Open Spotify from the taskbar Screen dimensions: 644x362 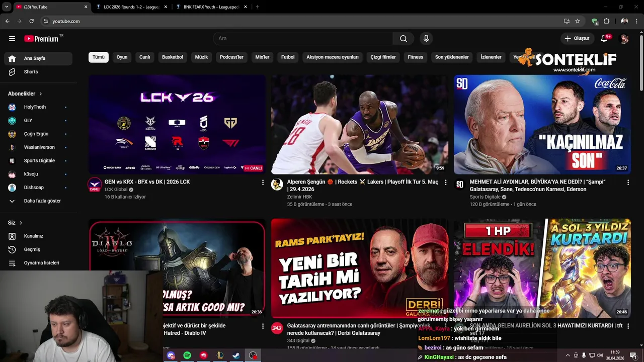pyautogui.click(x=187, y=355)
